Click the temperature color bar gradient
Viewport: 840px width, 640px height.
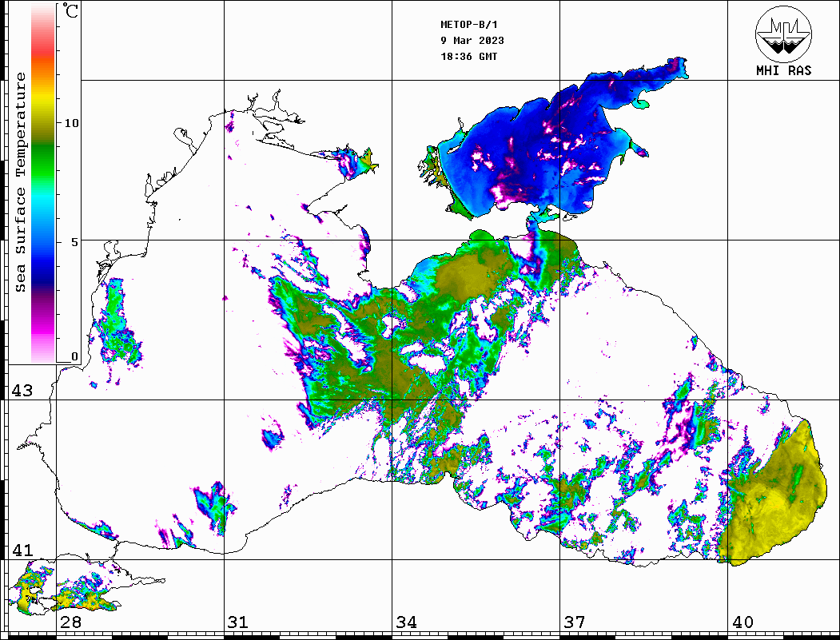[x=43, y=184]
